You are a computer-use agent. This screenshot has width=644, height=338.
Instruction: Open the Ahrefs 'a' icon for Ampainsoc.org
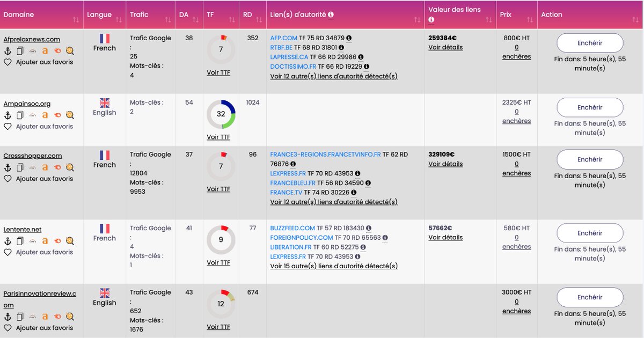tap(45, 115)
